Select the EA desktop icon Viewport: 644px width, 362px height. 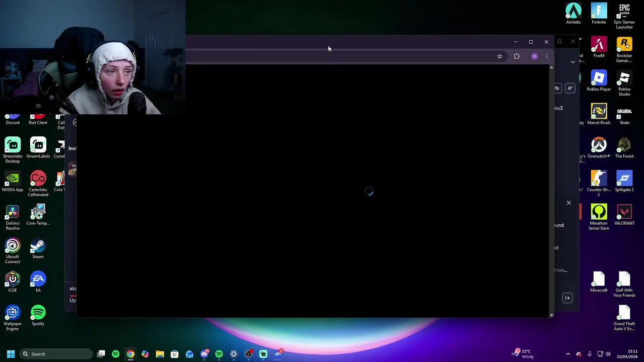38,282
